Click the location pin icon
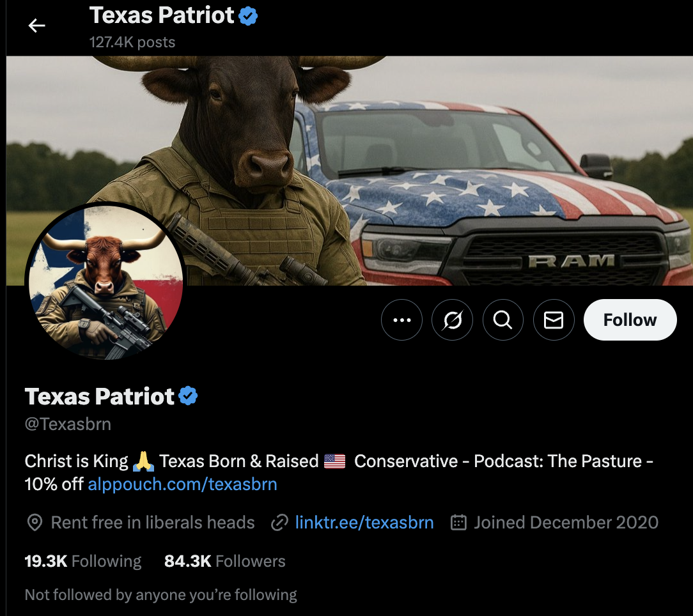 point(35,522)
